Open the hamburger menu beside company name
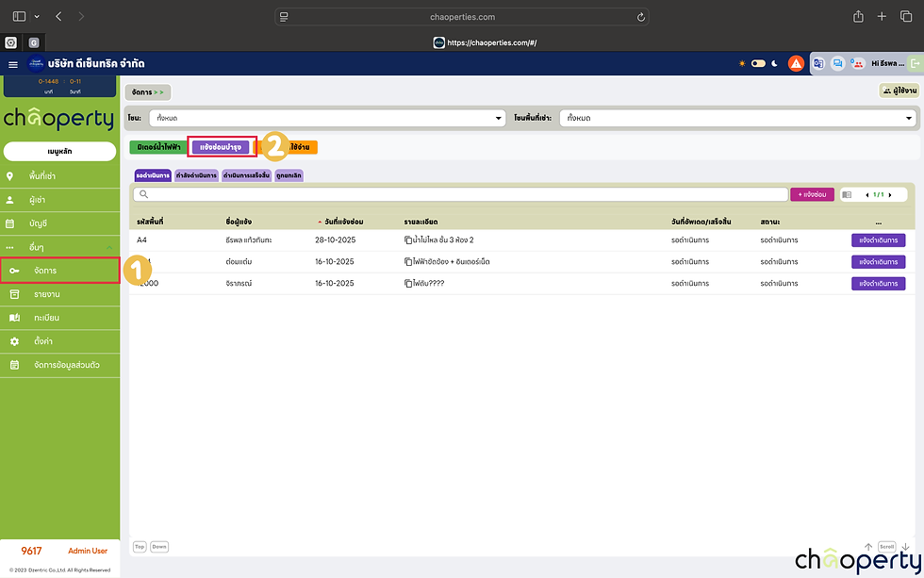This screenshot has width=924, height=578. 13,64
